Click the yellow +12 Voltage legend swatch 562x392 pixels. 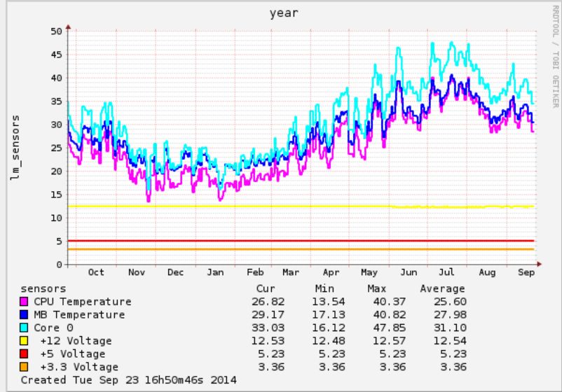(x=24, y=340)
